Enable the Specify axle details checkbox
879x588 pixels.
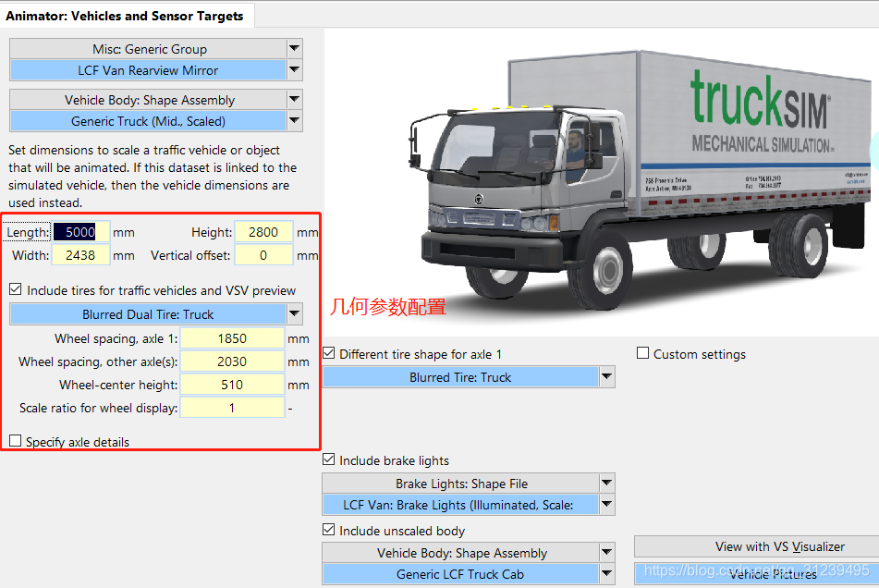click(16, 441)
